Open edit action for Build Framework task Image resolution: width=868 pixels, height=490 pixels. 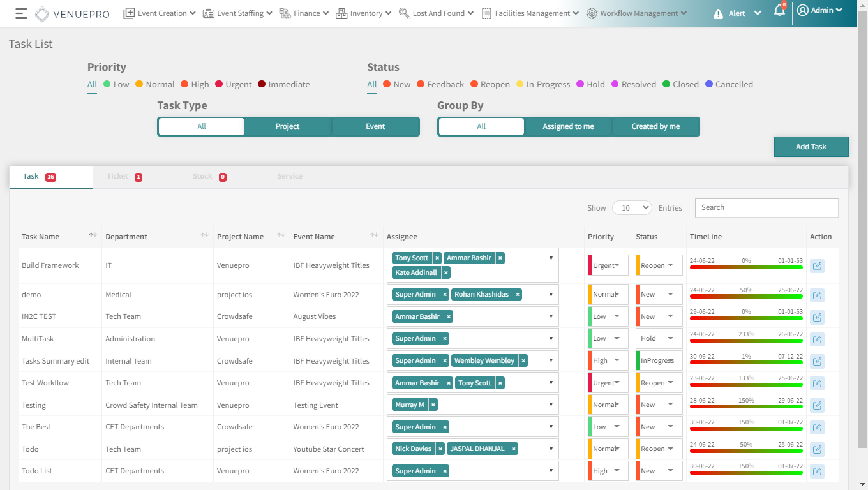click(817, 266)
